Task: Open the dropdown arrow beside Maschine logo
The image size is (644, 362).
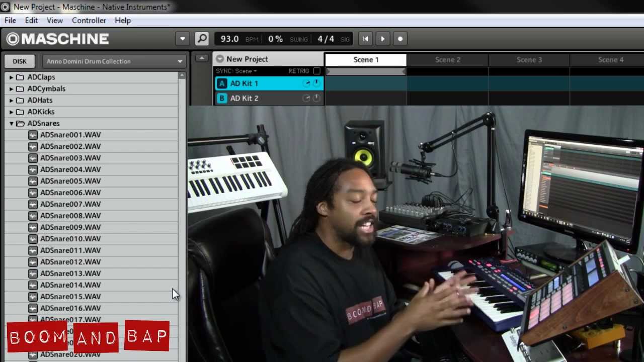Action: click(183, 39)
